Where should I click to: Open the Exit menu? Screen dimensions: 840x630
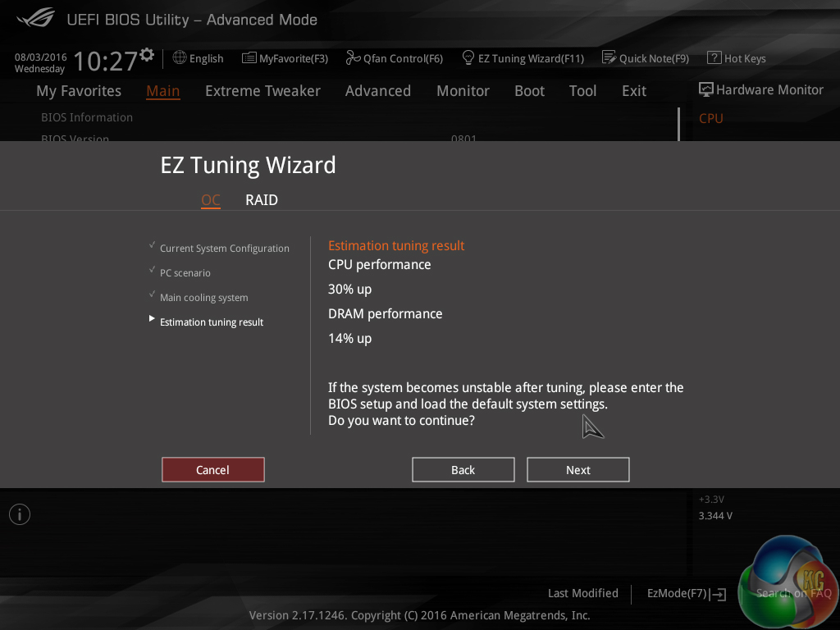634,91
